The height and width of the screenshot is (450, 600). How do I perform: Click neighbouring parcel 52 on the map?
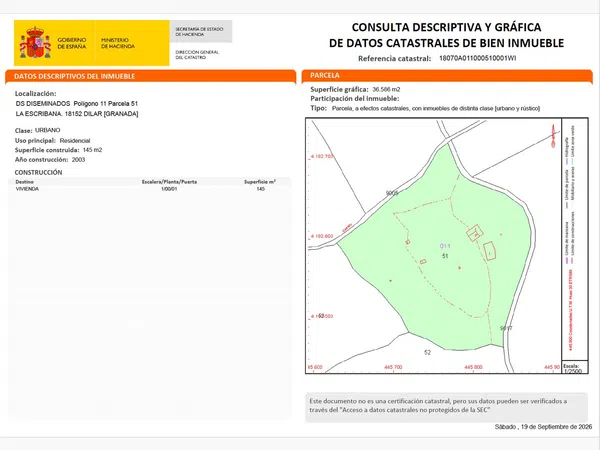(x=427, y=352)
